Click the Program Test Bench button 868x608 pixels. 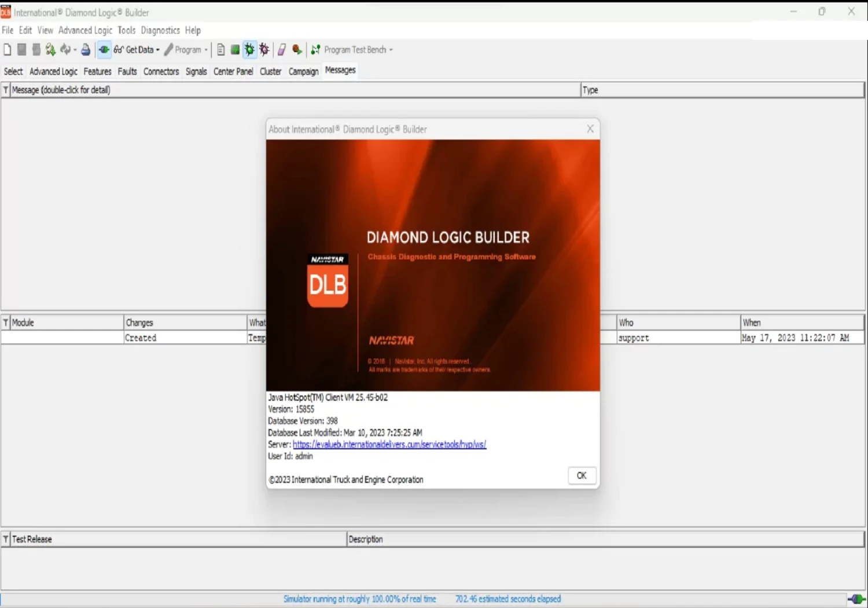pyautogui.click(x=349, y=50)
